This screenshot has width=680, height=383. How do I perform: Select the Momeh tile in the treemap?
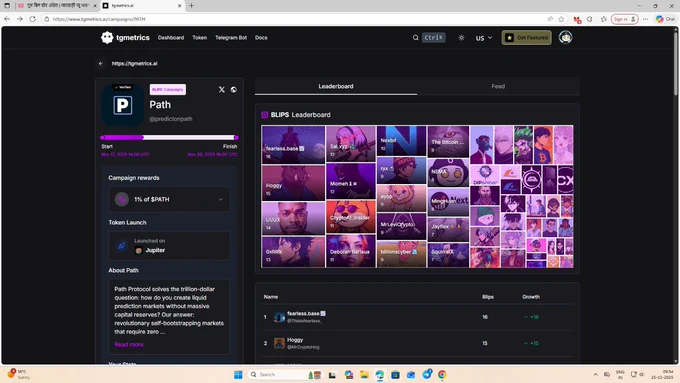[x=350, y=181]
